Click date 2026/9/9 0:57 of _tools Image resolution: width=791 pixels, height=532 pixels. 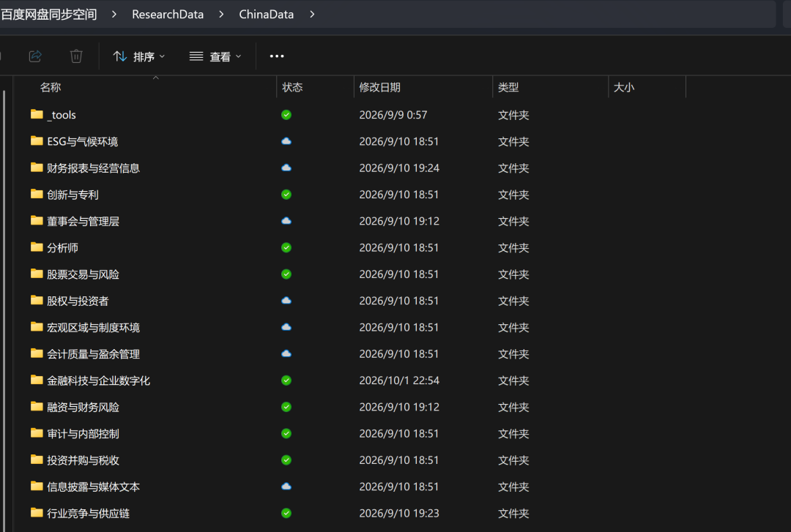[x=393, y=115]
